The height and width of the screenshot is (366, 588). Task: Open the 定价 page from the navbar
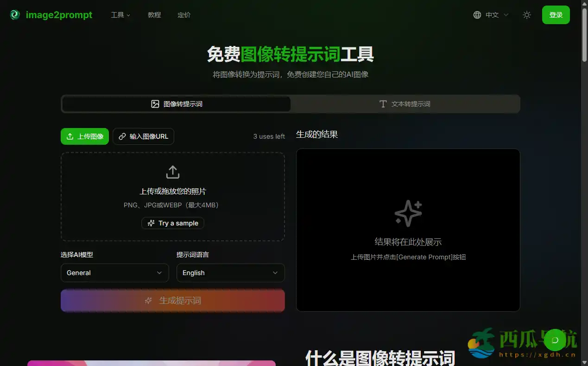[x=184, y=14]
